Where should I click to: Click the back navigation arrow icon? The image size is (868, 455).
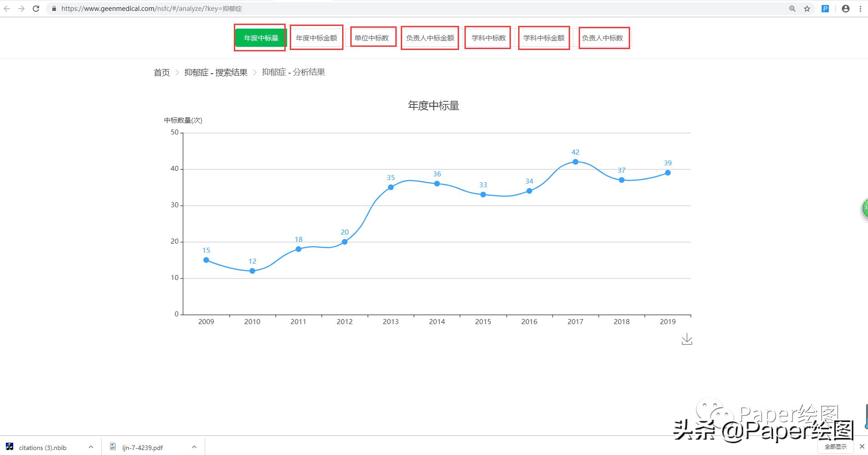7,8
